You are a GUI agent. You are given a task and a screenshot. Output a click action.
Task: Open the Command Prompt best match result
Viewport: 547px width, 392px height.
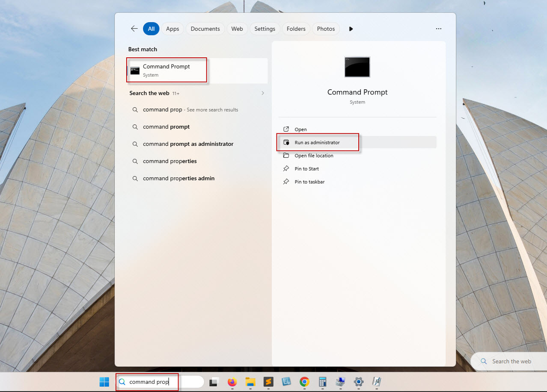pos(197,71)
